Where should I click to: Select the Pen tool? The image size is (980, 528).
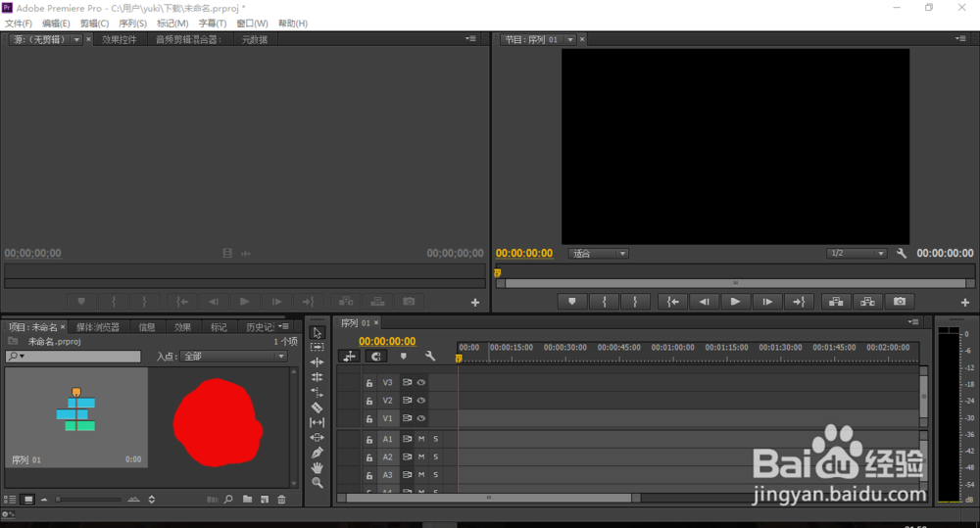tap(317, 453)
